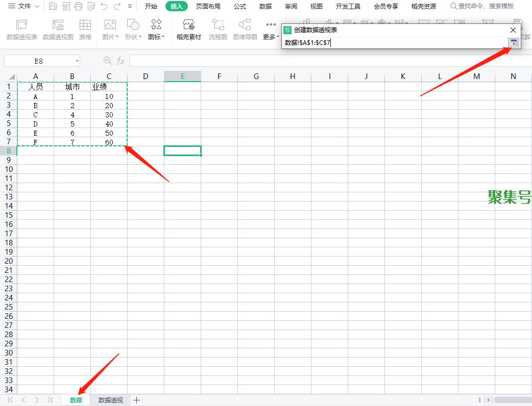Image resolution: width=532 pixels, height=406 pixels.
Task: Click the print icon in quick access toolbar
Action: click(x=78, y=7)
